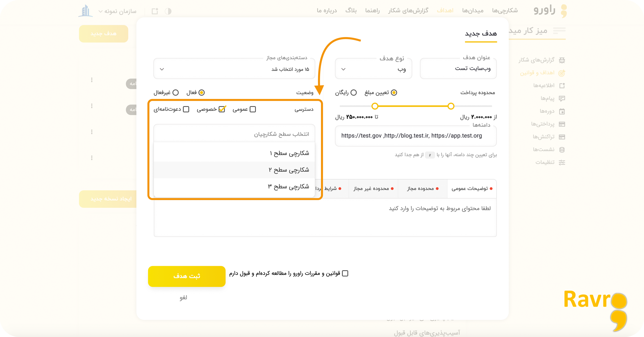Open the دسته‌بندی‌های مجاز dropdown
The height and width of the screenshot is (337, 644).
coord(234,69)
